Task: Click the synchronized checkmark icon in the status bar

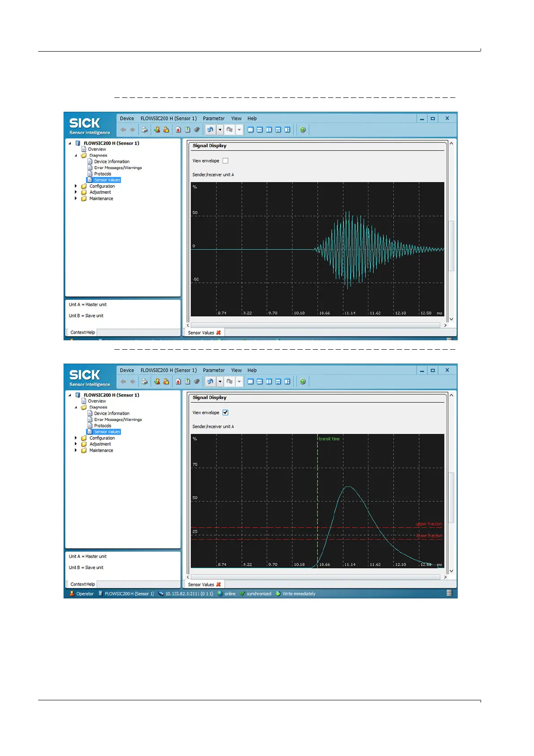Action: tap(242, 593)
